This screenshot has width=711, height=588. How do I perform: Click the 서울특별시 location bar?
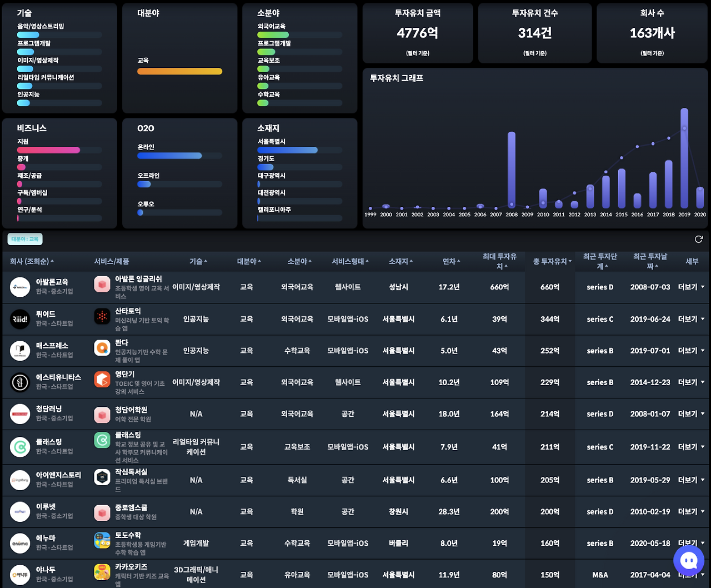point(287,150)
